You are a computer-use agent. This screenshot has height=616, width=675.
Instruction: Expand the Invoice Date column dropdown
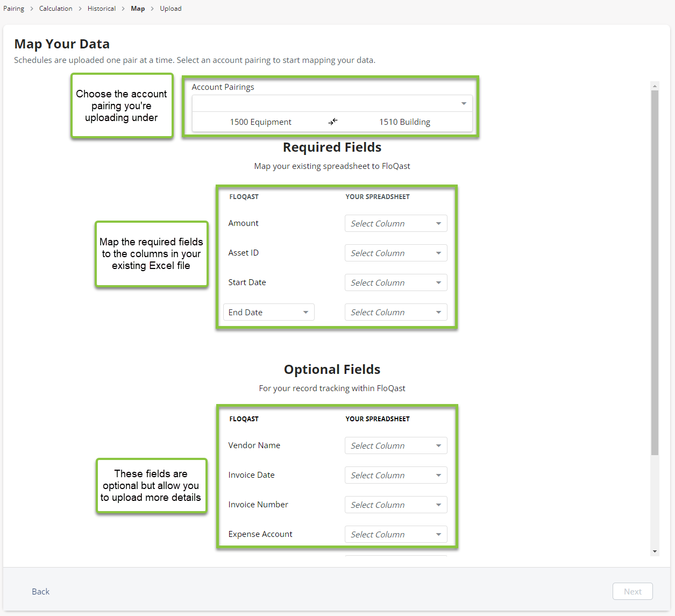pyautogui.click(x=395, y=476)
